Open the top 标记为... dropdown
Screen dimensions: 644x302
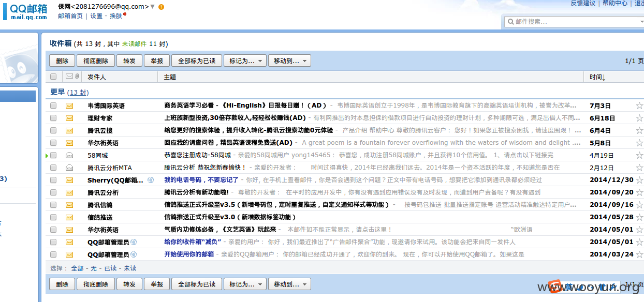(245, 61)
